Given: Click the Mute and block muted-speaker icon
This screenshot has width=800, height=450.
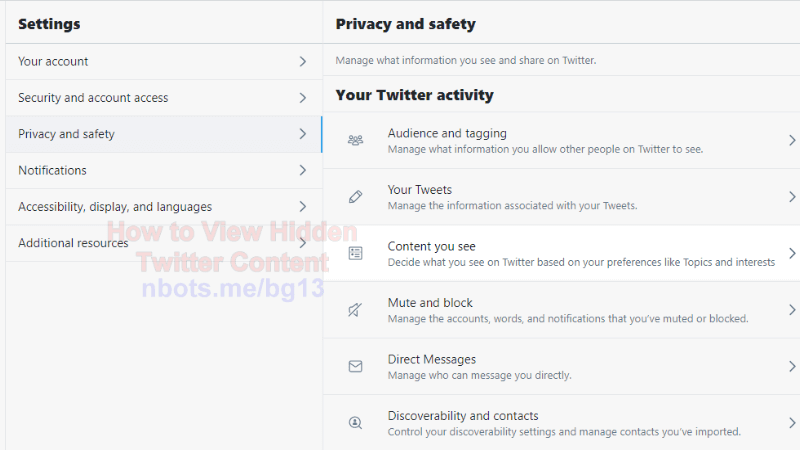Looking at the screenshot, I should [x=355, y=310].
